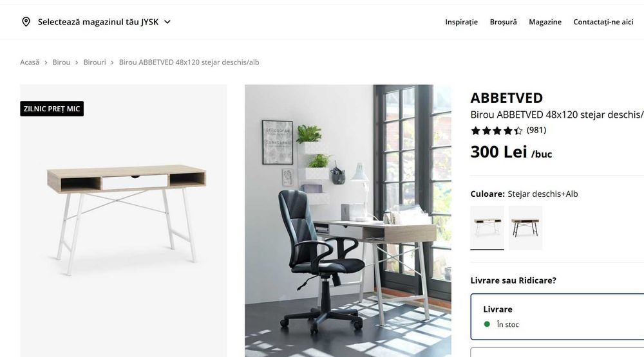Open the Contactați-ne aici link

pos(603,22)
